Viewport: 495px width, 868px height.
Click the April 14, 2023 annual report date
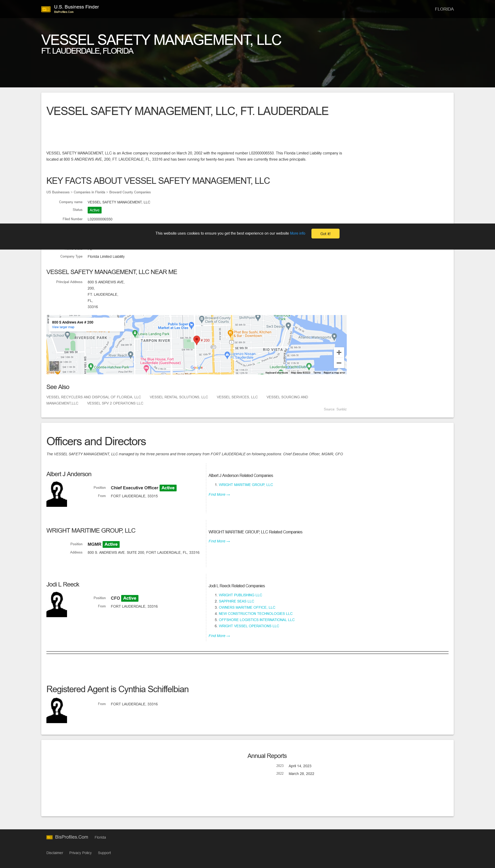[x=300, y=766]
